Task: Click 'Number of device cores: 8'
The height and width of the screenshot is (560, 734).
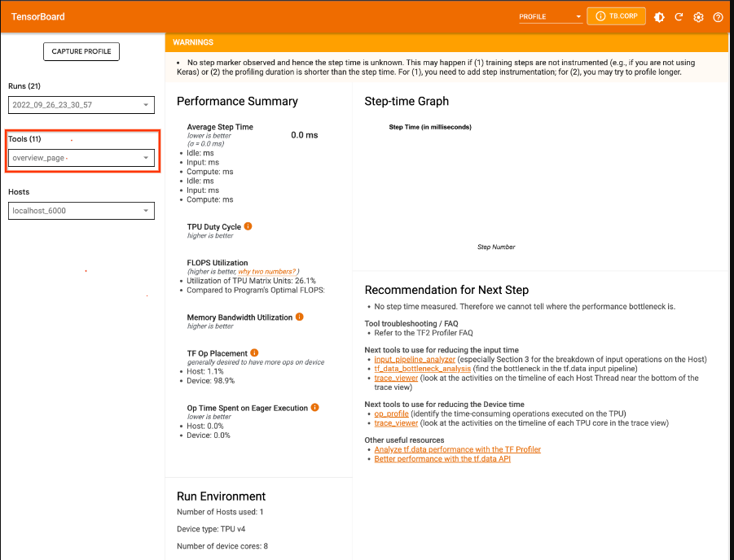Action: [x=222, y=546]
